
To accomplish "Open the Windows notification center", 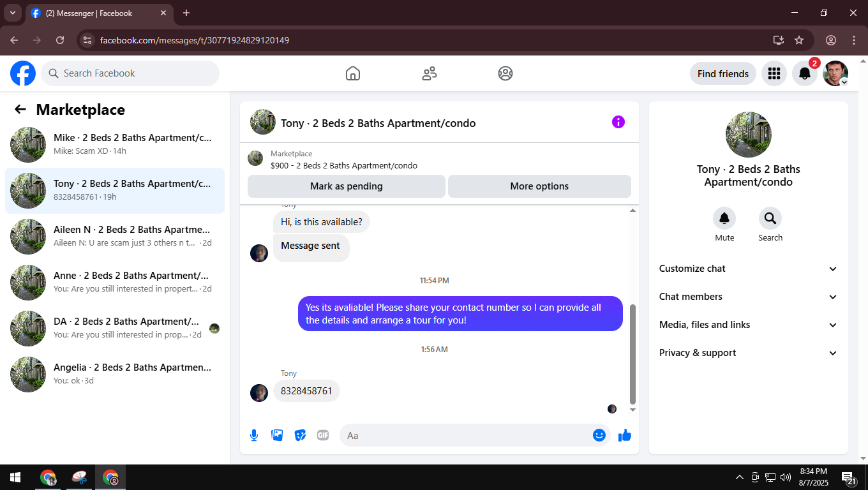I will (x=849, y=479).
